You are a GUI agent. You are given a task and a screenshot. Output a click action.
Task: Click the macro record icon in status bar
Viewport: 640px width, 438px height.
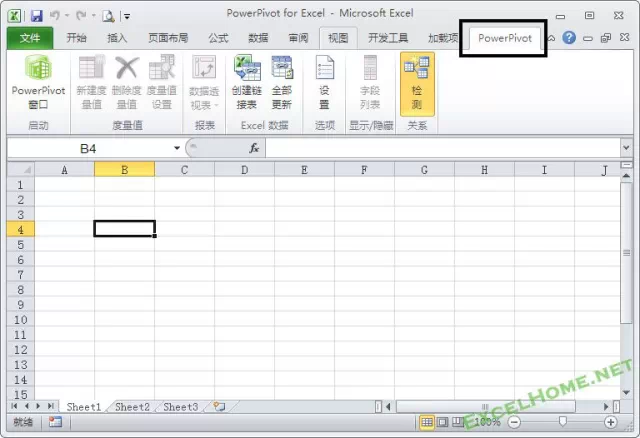(55, 422)
